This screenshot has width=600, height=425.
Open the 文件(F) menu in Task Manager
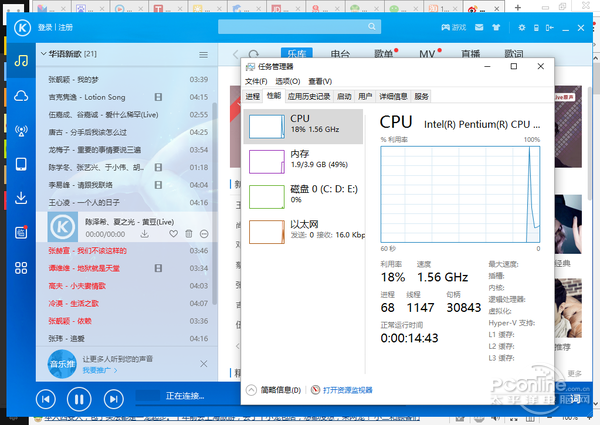(256, 81)
